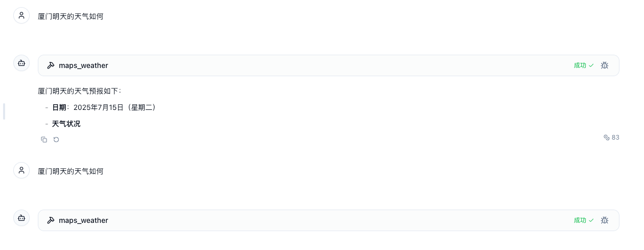The width and height of the screenshot is (644, 250).
Task: Click the first assistant robot avatar
Action: 21,63
